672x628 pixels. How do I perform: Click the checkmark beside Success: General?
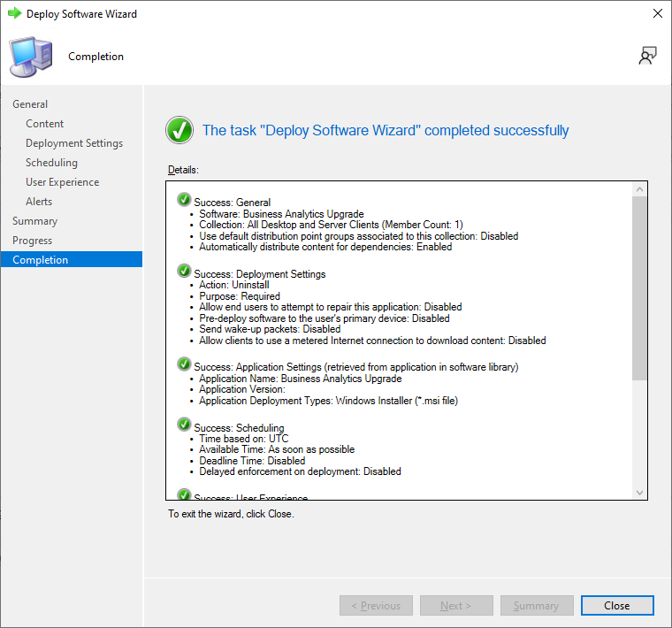[184, 200]
